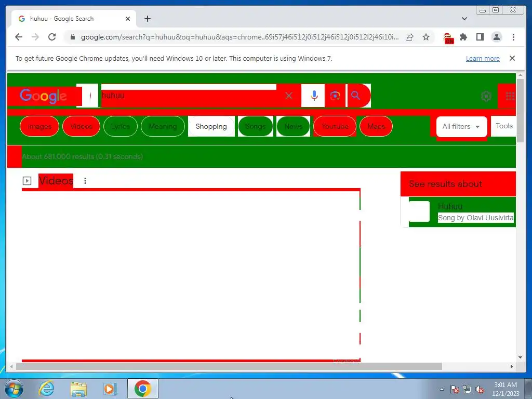The height and width of the screenshot is (399, 532).
Task: Click the Google logo
Action: point(44,96)
